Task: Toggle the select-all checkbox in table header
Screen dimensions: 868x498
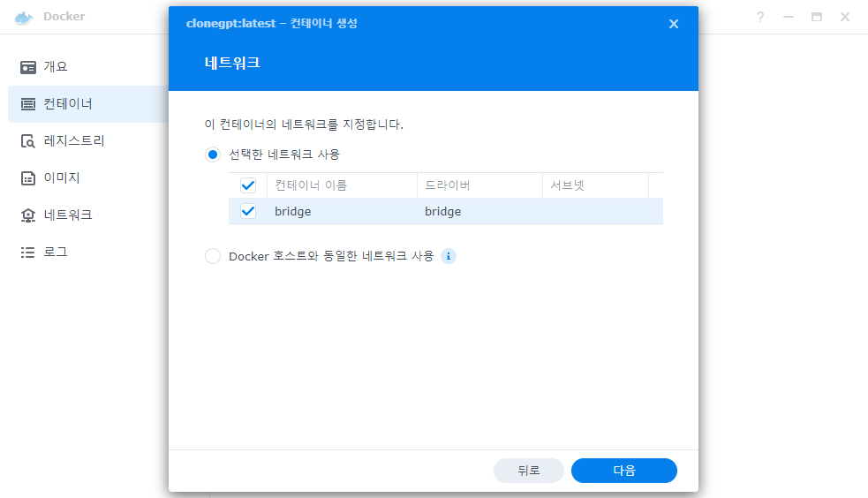Action: (x=248, y=185)
